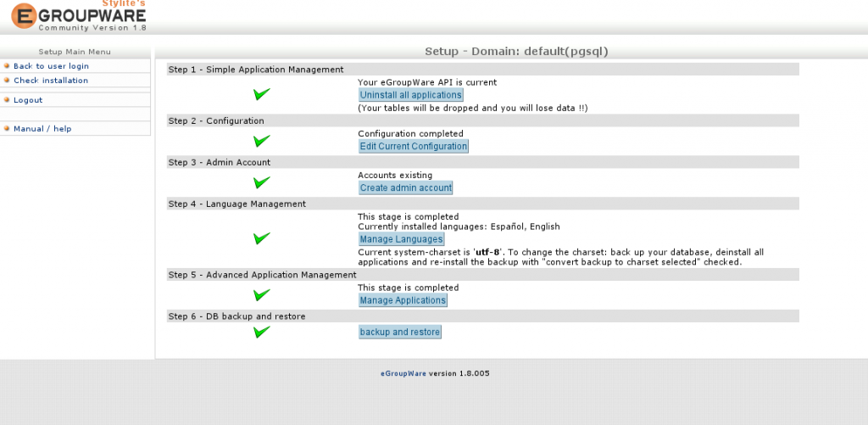Click the green checkmark for Step 3 Admin Account
868x425 pixels.
(262, 182)
